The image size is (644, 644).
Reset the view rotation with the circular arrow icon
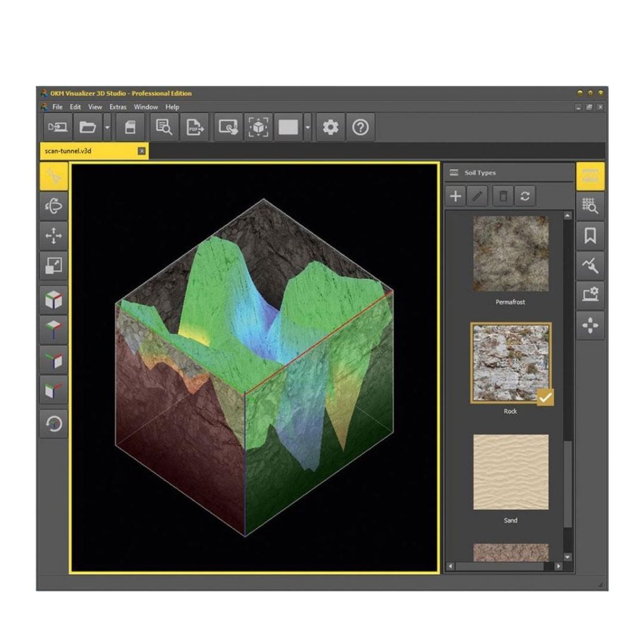(54, 425)
